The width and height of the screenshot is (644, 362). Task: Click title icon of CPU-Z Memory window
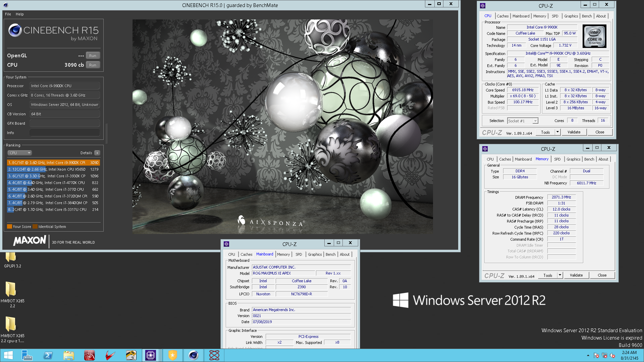tap(485, 149)
